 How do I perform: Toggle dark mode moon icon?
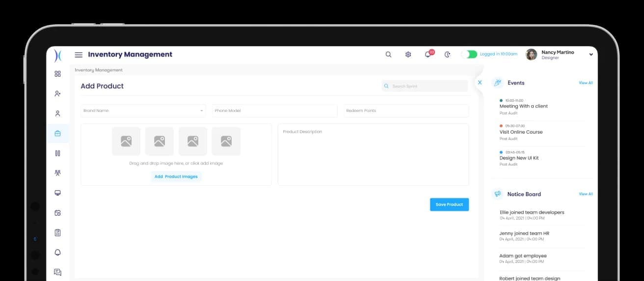[447, 55]
